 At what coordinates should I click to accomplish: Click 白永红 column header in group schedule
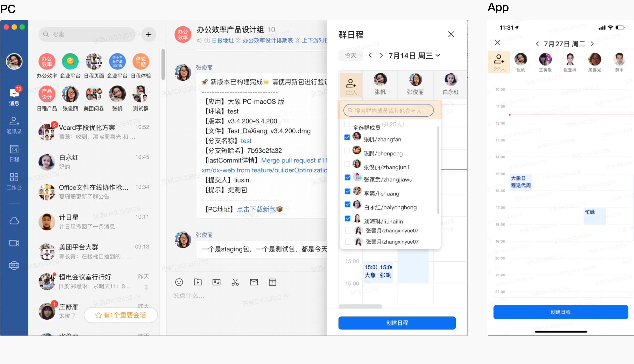451,84
